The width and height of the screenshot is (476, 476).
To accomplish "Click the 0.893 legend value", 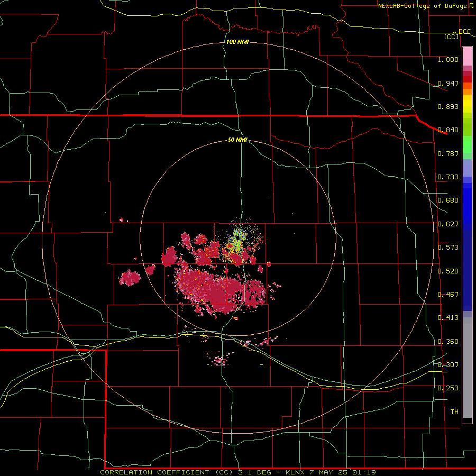I will tap(448, 106).
